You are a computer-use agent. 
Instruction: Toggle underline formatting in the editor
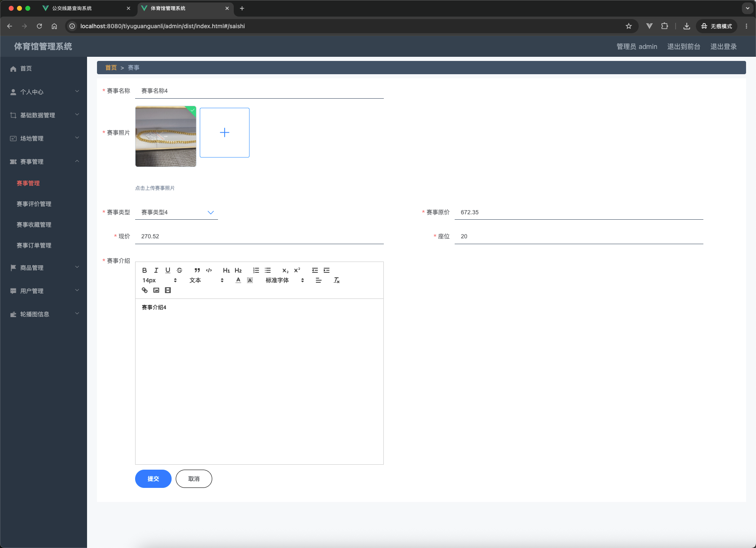[x=168, y=270]
